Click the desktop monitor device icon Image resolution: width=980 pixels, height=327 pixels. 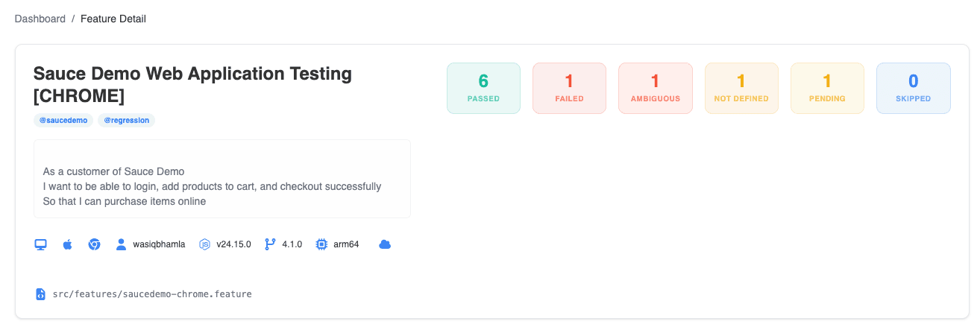[x=41, y=244]
